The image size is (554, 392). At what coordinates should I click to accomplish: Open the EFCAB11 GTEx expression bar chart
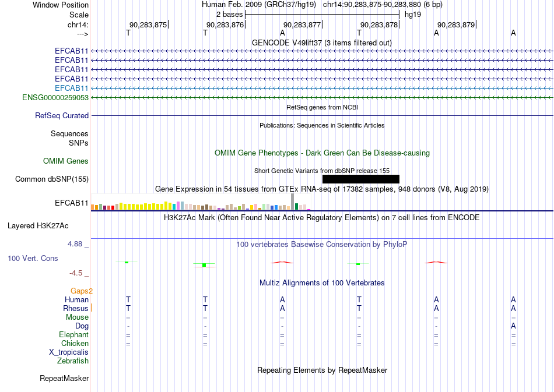coord(201,202)
